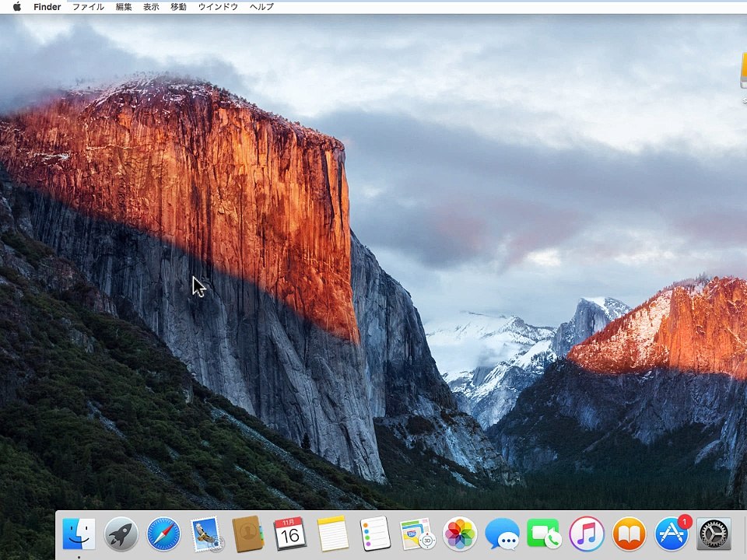The image size is (747, 560).
Task: Open Messages speech bubble icon
Action: pos(502,534)
